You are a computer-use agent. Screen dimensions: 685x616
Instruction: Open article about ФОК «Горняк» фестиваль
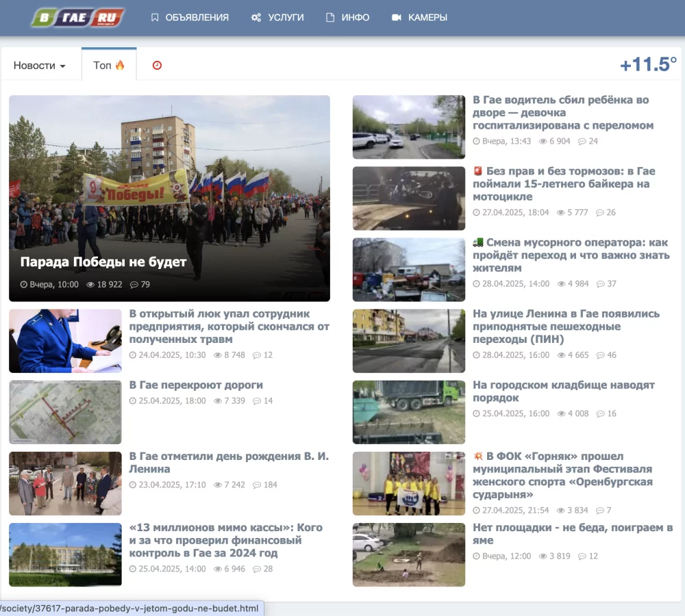pos(562,475)
